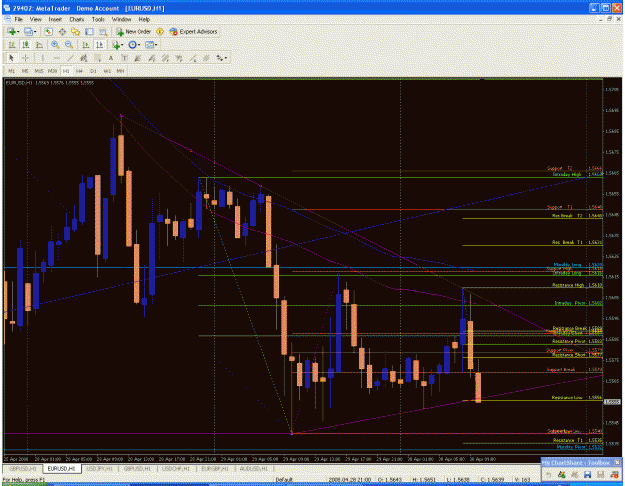Switch to candlestick chart icon
The width and height of the screenshot is (625, 486).
coord(26,45)
